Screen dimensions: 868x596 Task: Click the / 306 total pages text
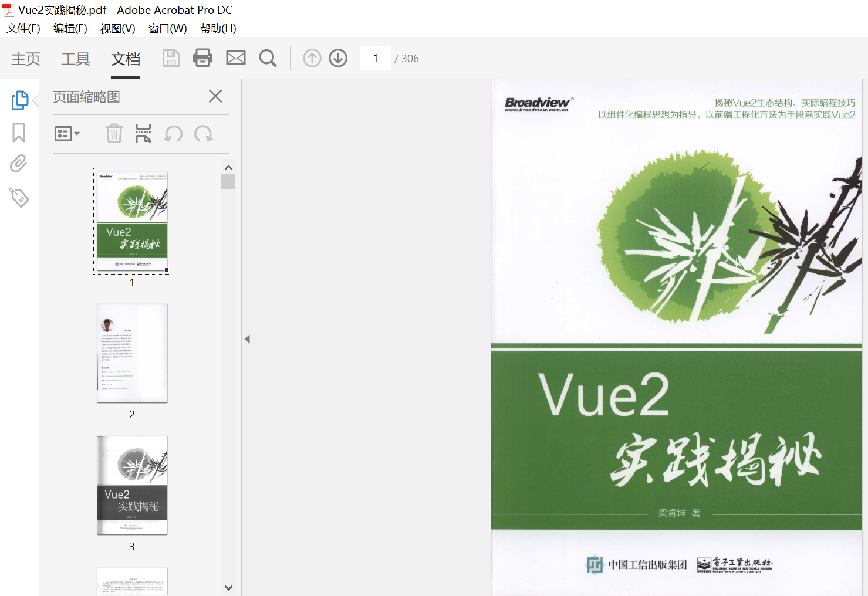click(407, 59)
